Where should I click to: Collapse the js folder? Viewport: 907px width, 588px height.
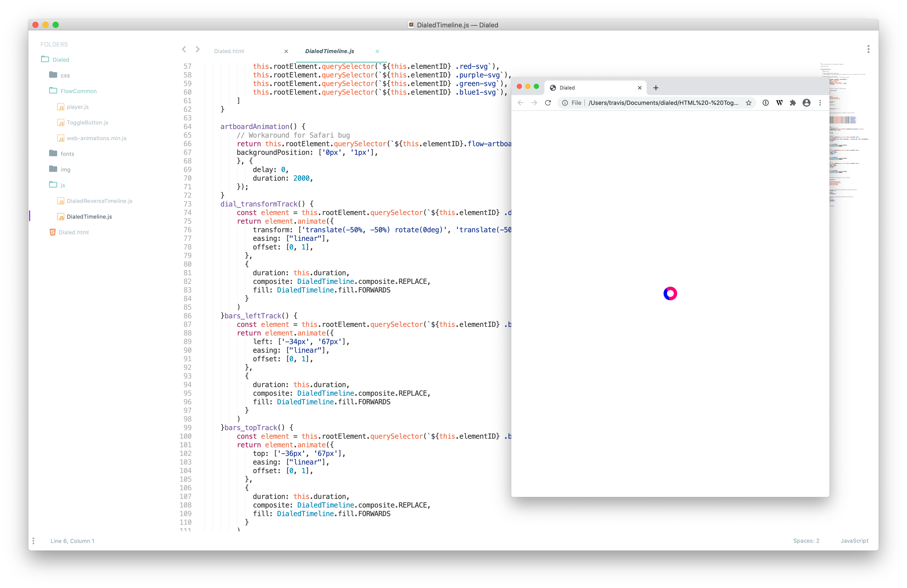[x=63, y=185]
